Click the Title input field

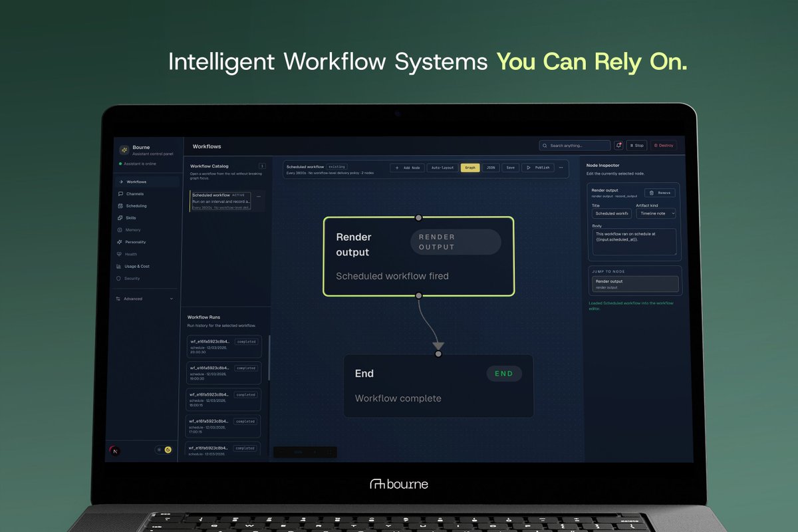coord(612,213)
